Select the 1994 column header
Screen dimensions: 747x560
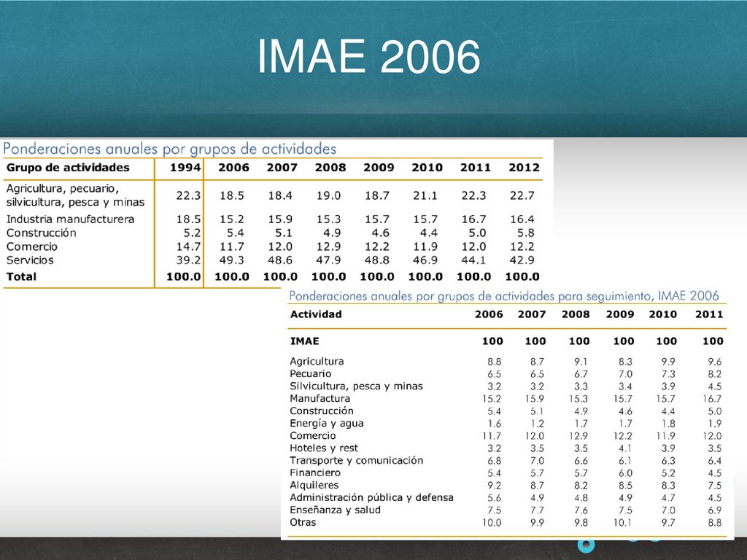pyautogui.click(x=185, y=168)
